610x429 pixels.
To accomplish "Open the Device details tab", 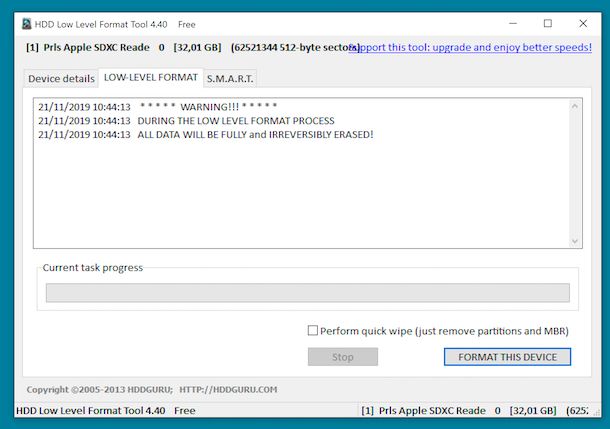I will click(61, 79).
